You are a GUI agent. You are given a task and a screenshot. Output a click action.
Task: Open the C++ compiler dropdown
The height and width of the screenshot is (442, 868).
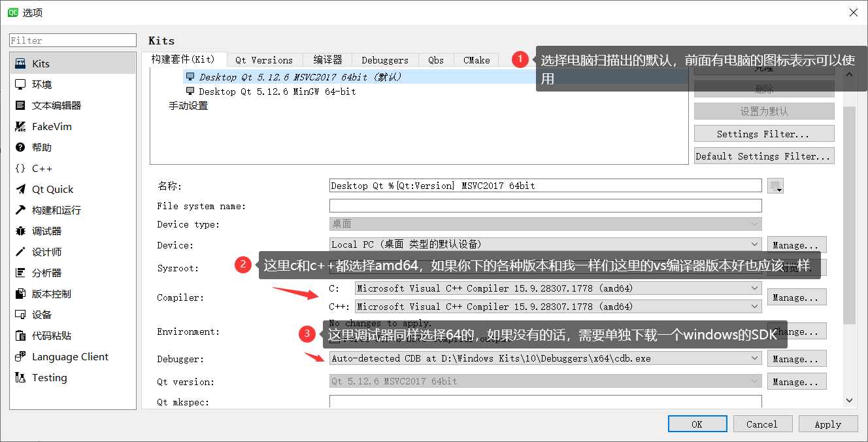[754, 306]
